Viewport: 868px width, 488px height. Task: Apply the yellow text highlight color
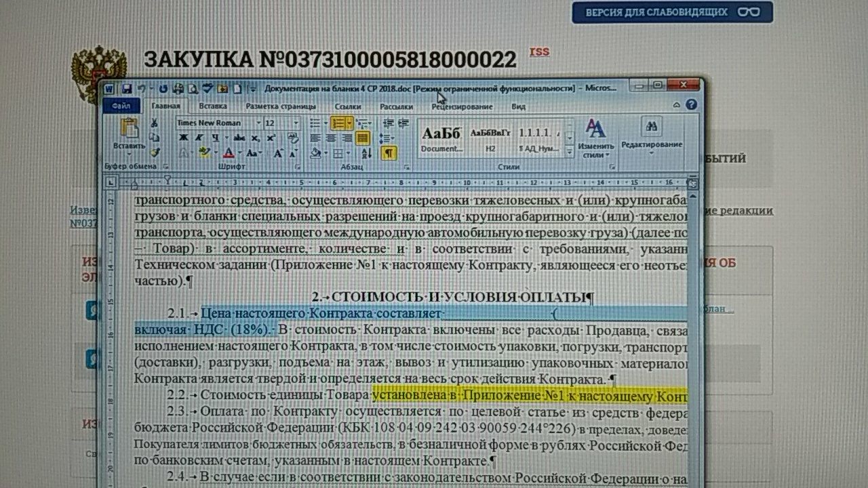pos(205,154)
